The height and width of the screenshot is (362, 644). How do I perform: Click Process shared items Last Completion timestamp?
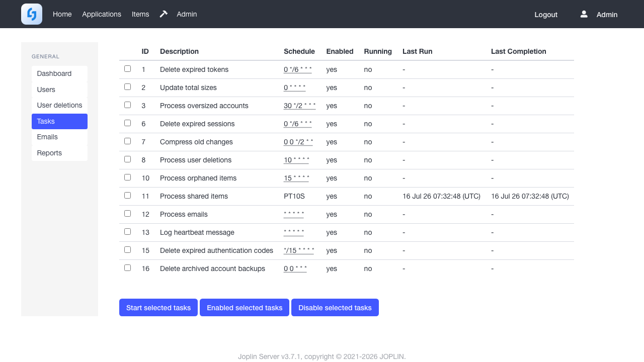click(530, 196)
